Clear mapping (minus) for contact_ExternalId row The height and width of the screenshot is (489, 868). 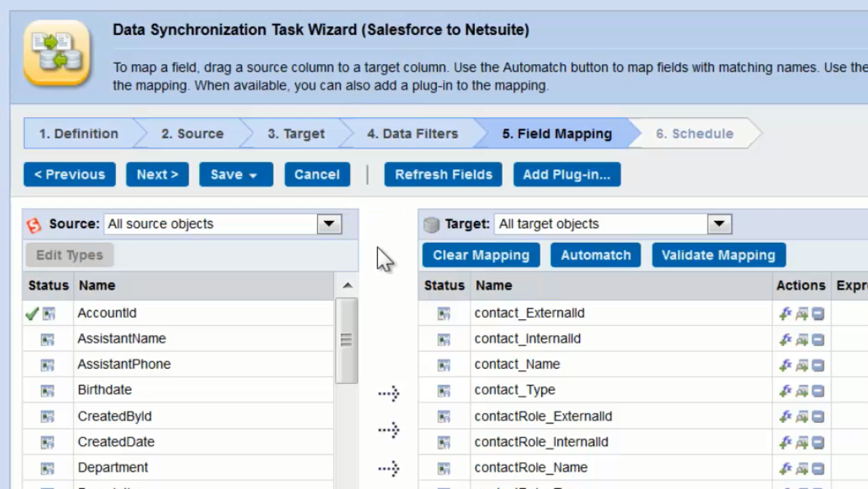click(x=818, y=313)
